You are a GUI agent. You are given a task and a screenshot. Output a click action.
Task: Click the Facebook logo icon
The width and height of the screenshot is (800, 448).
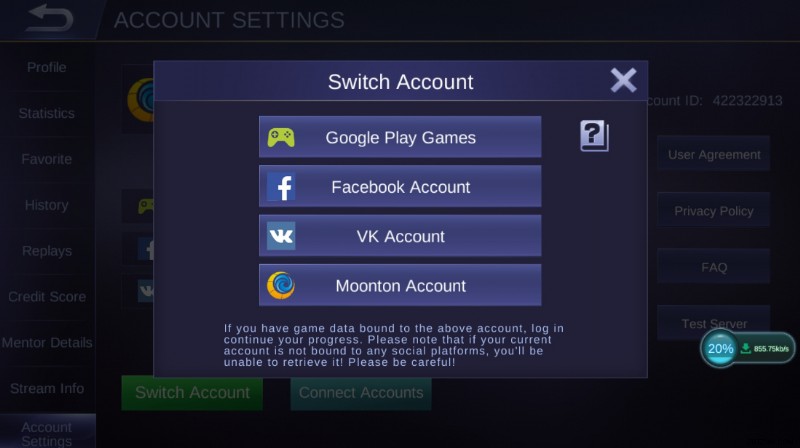click(281, 187)
